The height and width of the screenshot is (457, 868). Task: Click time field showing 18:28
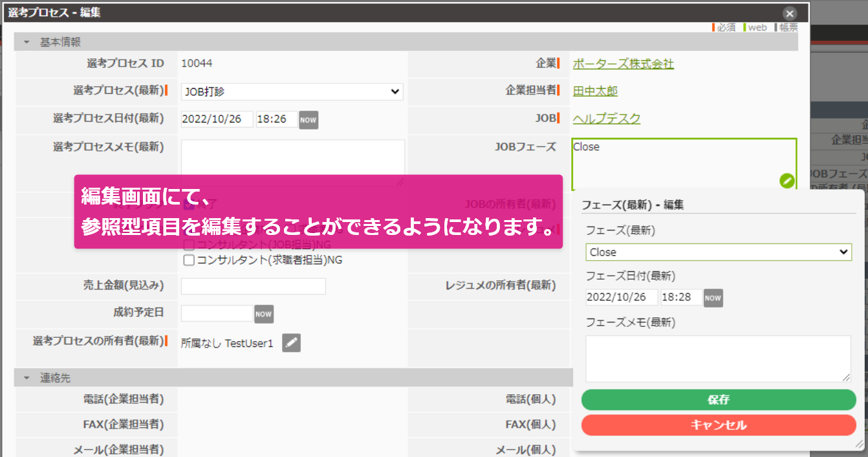682,298
